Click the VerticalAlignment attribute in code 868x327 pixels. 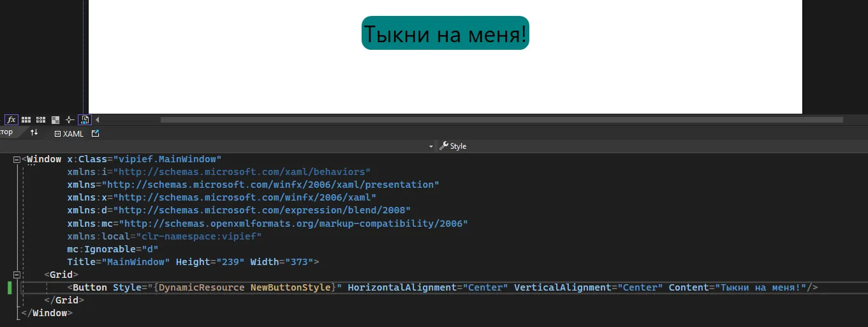coord(589,287)
